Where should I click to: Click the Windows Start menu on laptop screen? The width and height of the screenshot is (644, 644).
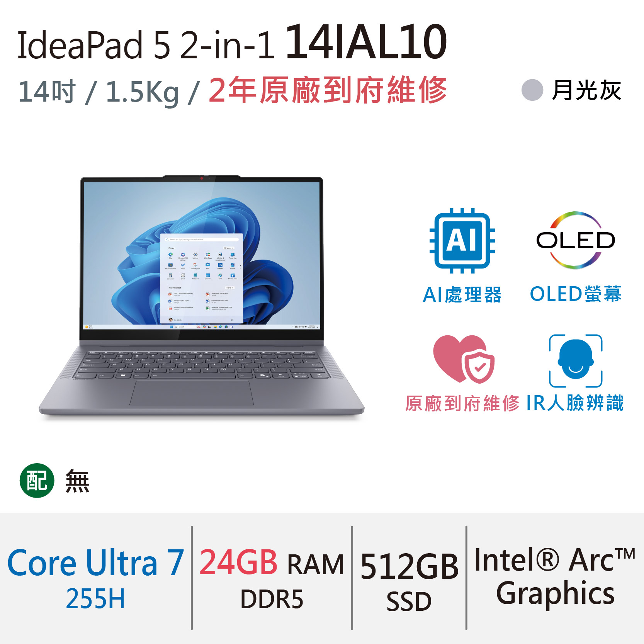point(202,279)
